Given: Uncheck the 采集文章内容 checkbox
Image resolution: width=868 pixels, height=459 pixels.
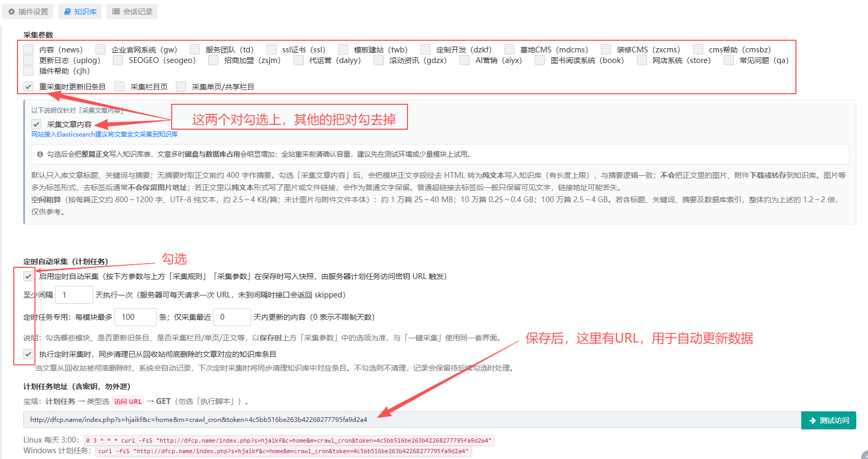Looking at the screenshot, I should [36, 124].
